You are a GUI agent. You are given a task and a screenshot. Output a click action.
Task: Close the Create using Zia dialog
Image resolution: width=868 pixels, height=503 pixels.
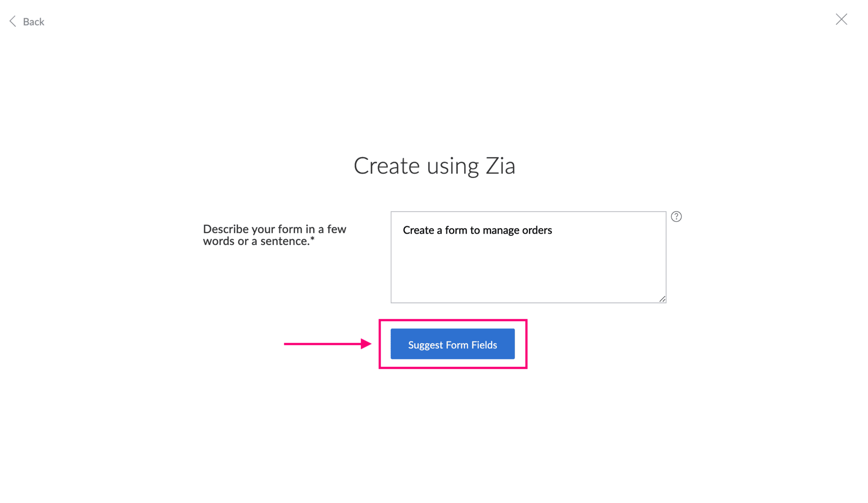tap(841, 20)
